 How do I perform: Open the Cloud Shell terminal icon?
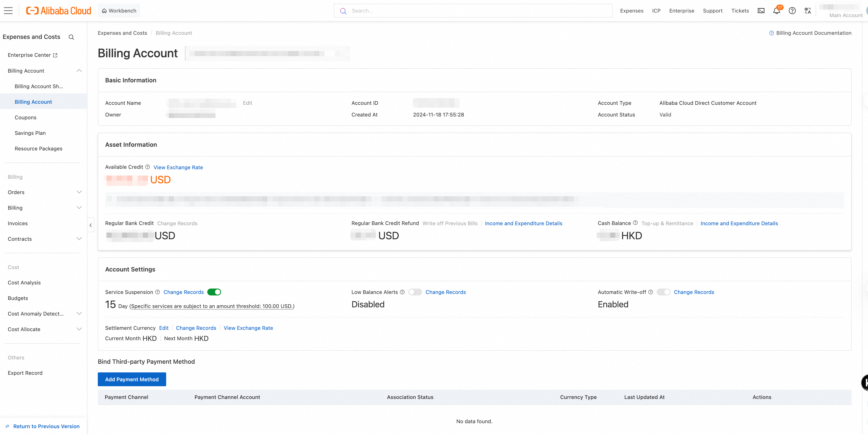761,11
